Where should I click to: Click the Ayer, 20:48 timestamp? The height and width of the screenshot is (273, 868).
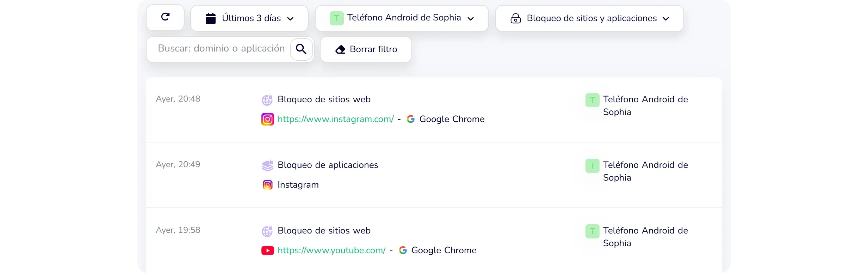click(178, 99)
